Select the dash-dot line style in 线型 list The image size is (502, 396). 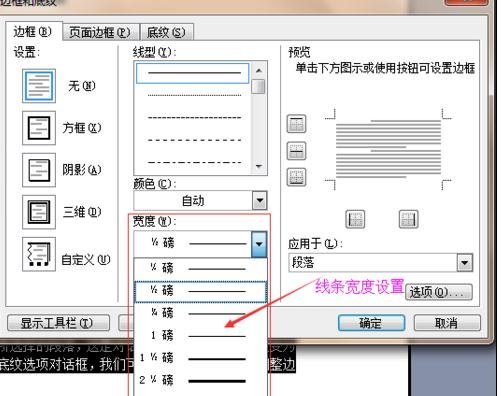194,163
